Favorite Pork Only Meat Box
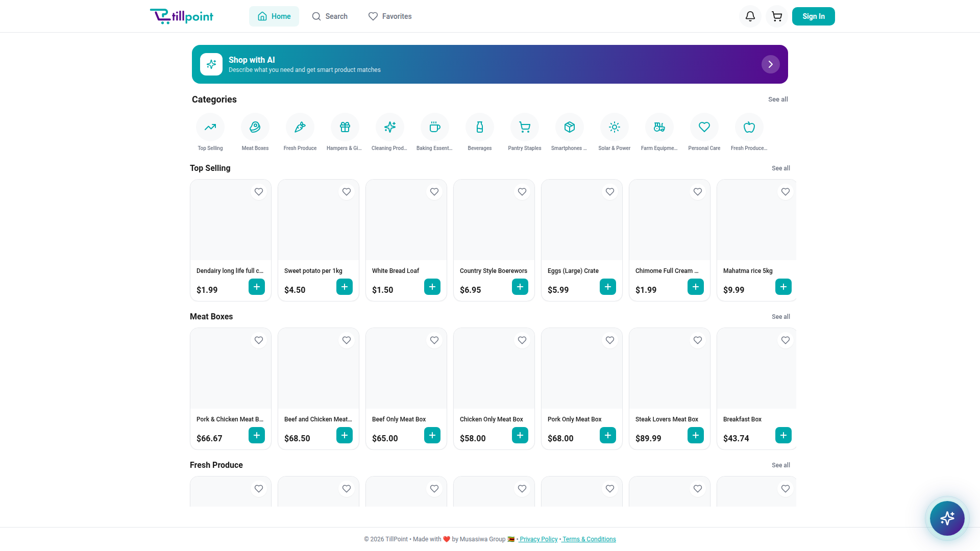This screenshot has height=551, width=980. coord(610,340)
